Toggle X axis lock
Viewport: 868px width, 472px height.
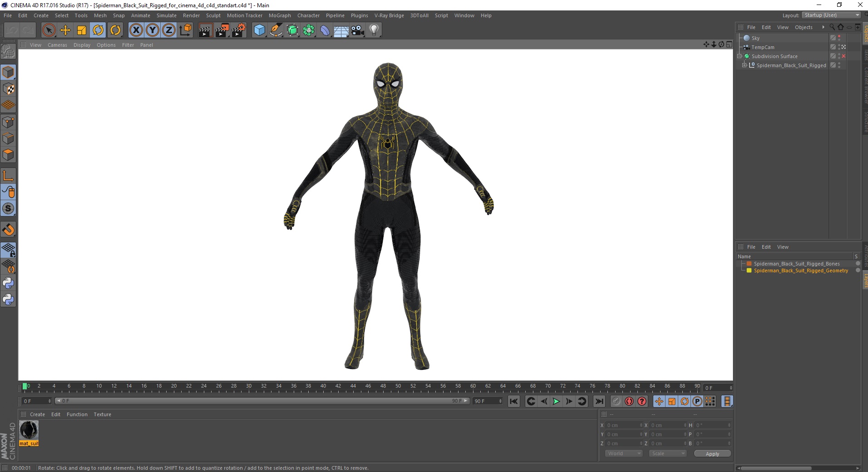[x=136, y=30]
